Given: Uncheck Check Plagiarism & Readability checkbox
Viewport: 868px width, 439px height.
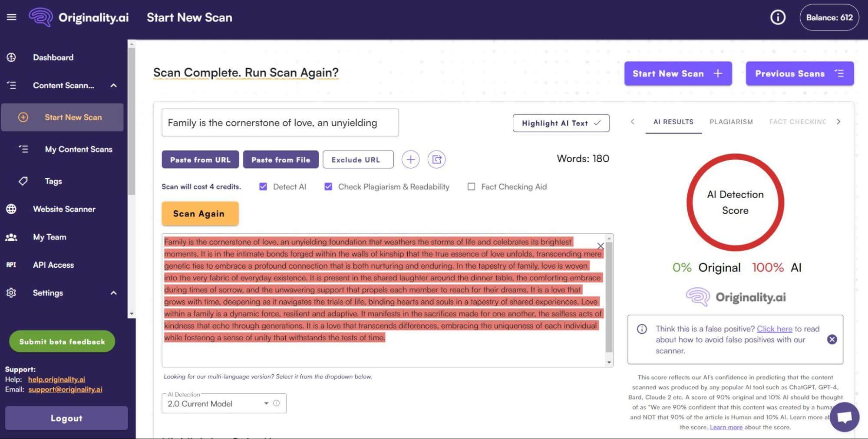Looking at the screenshot, I should tap(328, 186).
